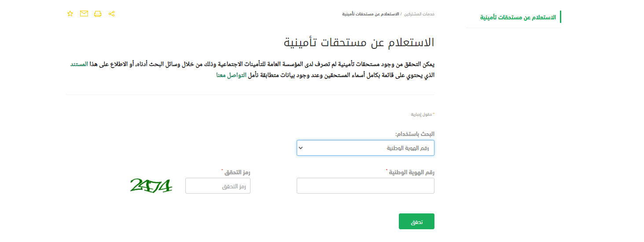The width and height of the screenshot is (644, 242).
Task: Open the خدمات المشتركين breadcrumb link
Action: (419, 14)
